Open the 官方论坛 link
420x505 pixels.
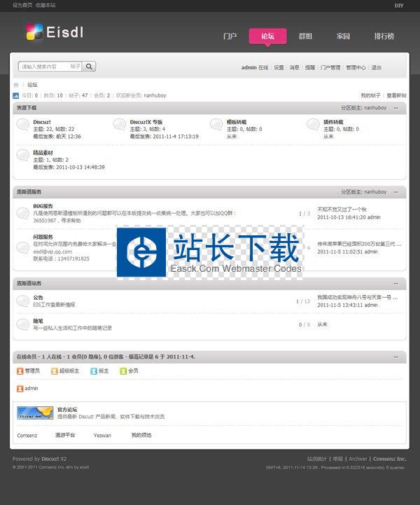coord(67,410)
